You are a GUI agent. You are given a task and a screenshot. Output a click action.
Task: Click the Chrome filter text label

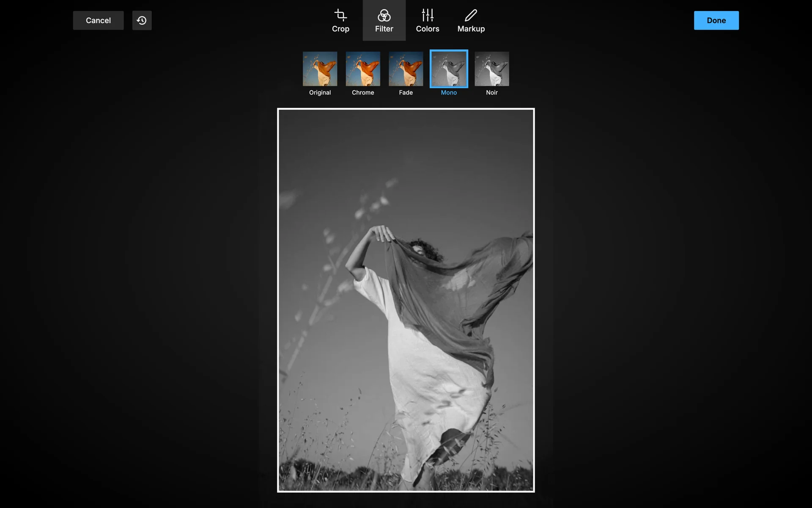pos(363,92)
